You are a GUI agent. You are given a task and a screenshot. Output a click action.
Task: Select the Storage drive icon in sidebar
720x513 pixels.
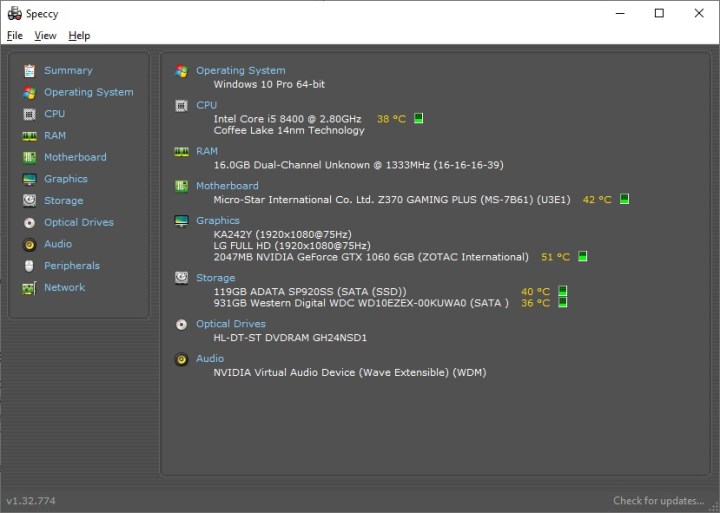[29, 201]
